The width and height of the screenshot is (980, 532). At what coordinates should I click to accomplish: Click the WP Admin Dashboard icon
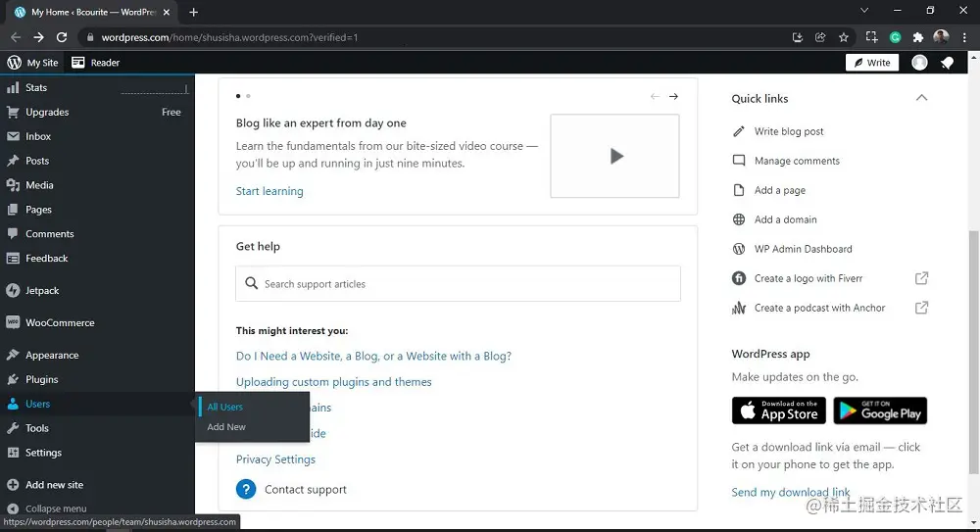click(739, 249)
